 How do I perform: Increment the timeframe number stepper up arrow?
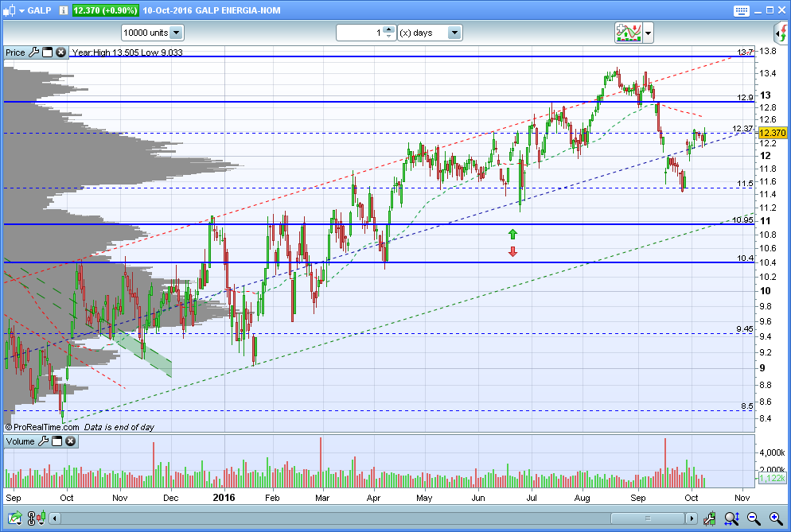388,29
